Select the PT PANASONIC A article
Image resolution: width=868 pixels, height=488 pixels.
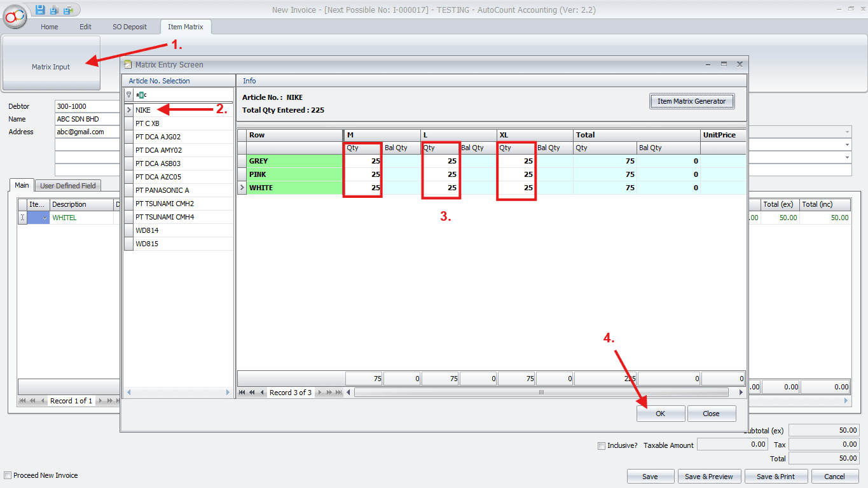(178, 190)
